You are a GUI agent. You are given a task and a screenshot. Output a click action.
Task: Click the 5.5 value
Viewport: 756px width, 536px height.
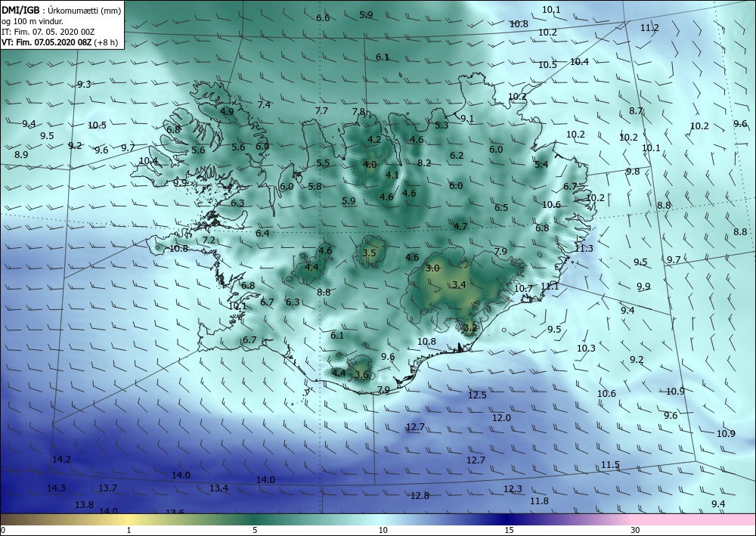click(323, 163)
